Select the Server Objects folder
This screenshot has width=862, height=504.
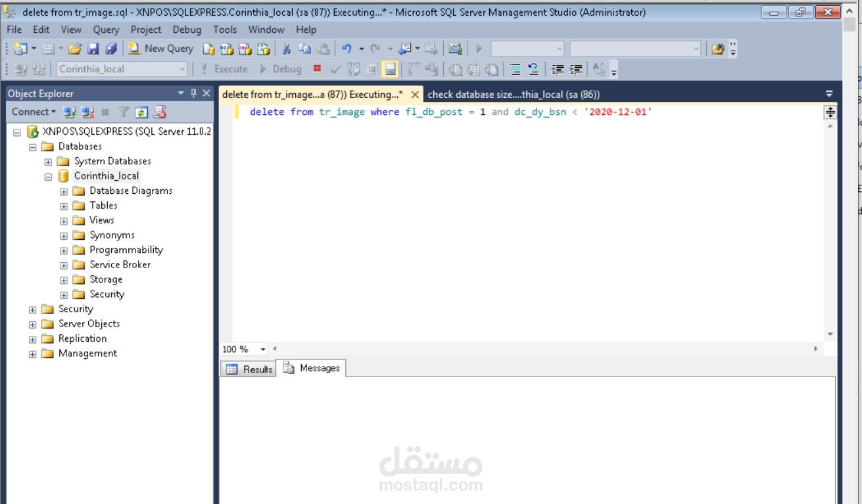pyautogui.click(x=89, y=324)
